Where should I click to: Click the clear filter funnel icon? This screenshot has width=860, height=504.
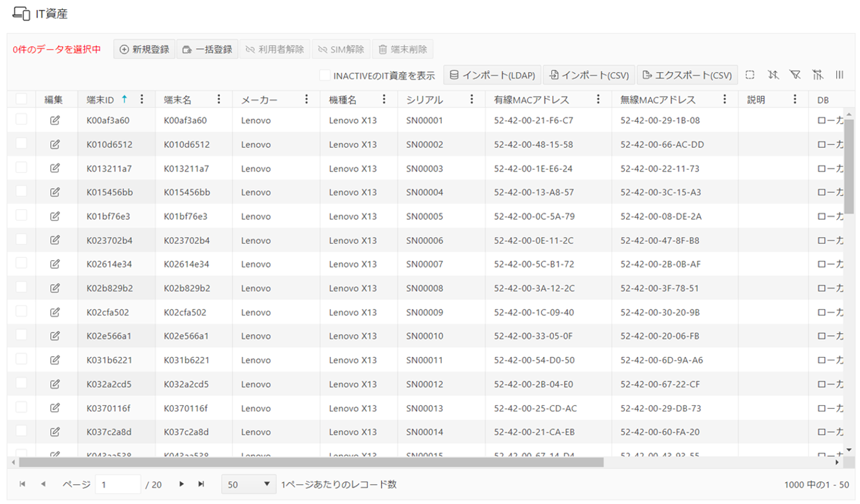795,75
